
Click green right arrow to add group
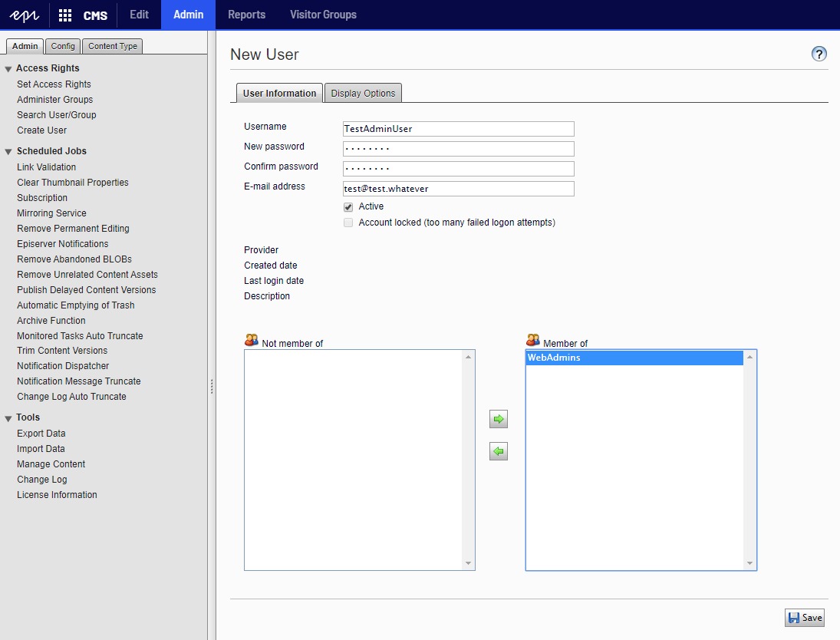499,419
